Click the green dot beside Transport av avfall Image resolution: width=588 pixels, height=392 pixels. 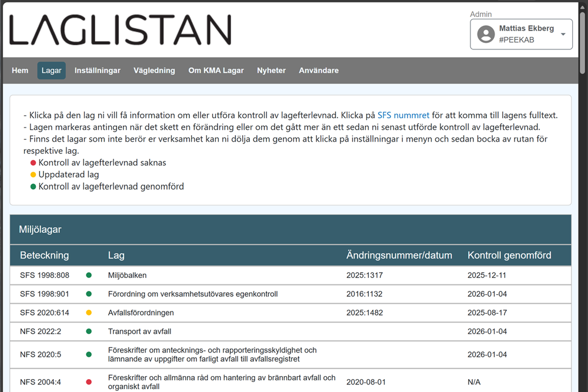88,331
